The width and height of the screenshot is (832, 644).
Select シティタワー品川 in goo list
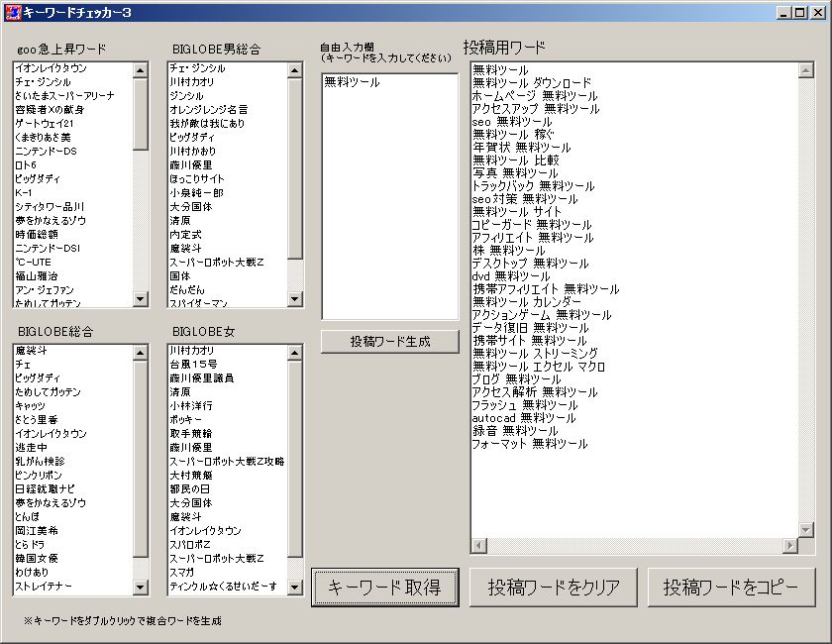tap(50, 206)
